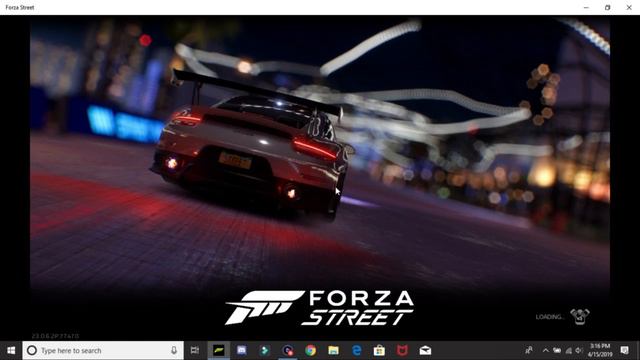Open the round icon with red badge in taskbar
The image size is (640, 360).
pos(287,350)
